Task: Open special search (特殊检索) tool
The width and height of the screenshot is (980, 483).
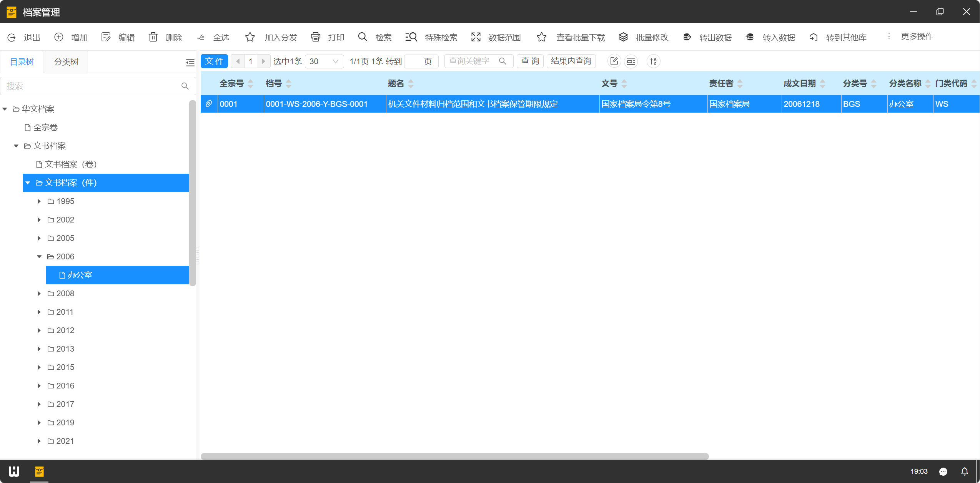Action: coord(411,37)
